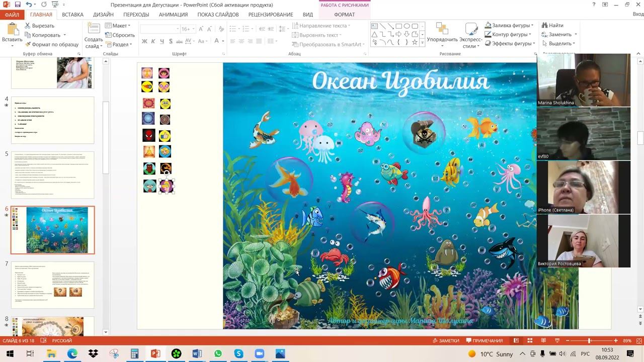Select triangle shape in shapes gallery

pyautogui.click(x=374, y=34)
